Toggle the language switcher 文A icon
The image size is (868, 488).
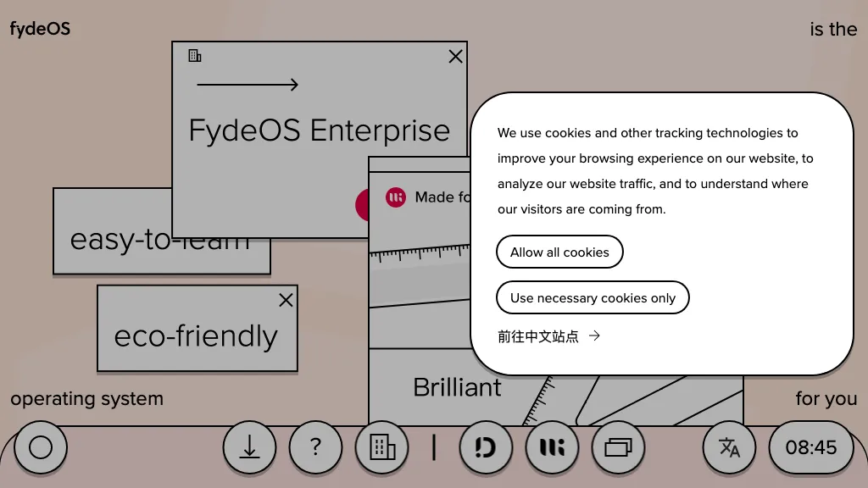click(729, 447)
